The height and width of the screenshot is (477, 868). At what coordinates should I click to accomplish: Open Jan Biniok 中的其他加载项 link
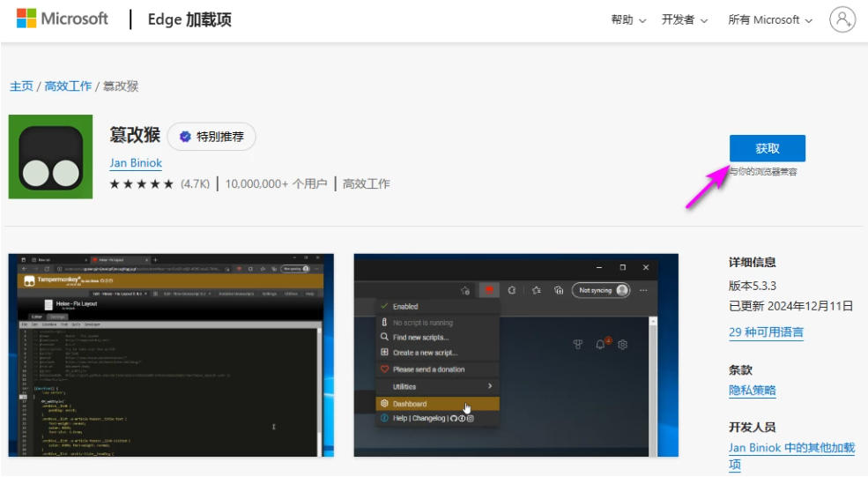pyautogui.click(x=791, y=455)
